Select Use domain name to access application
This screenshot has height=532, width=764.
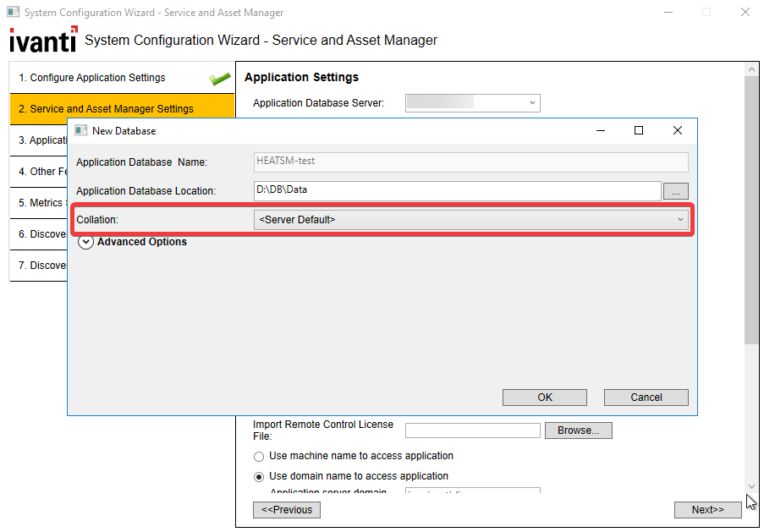click(259, 476)
